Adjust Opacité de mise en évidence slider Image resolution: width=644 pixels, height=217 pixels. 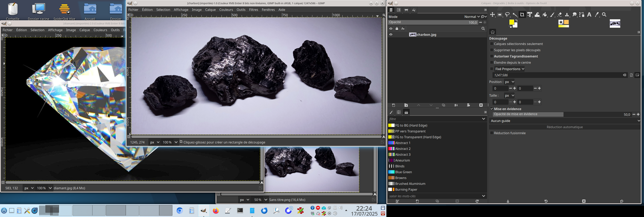point(562,114)
